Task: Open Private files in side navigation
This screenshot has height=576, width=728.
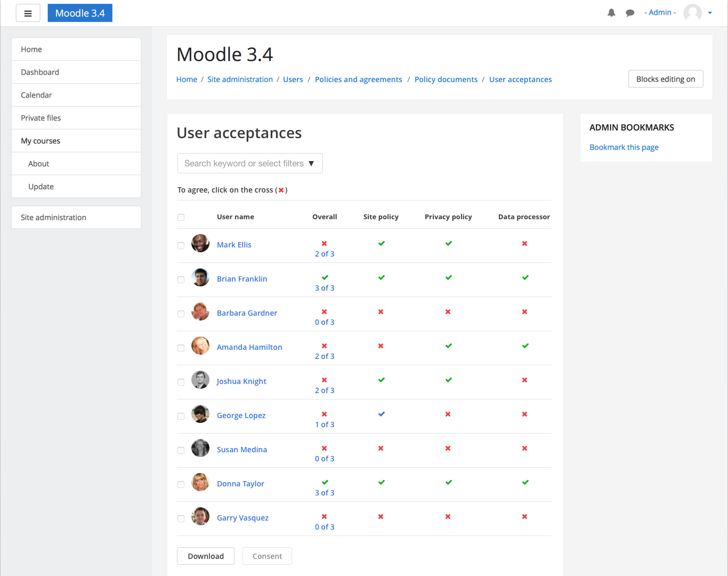Action: (76, 118)
